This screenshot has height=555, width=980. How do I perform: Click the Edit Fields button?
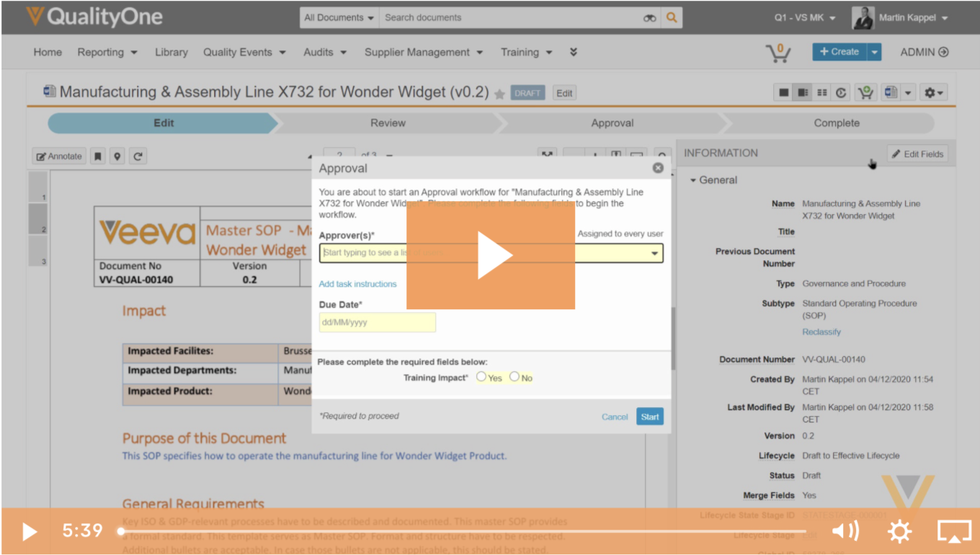point(917,154)
